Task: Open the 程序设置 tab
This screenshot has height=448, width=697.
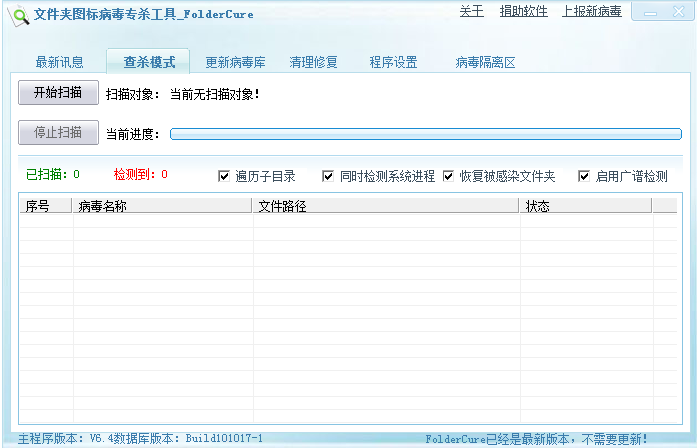Action: point(393,62)
